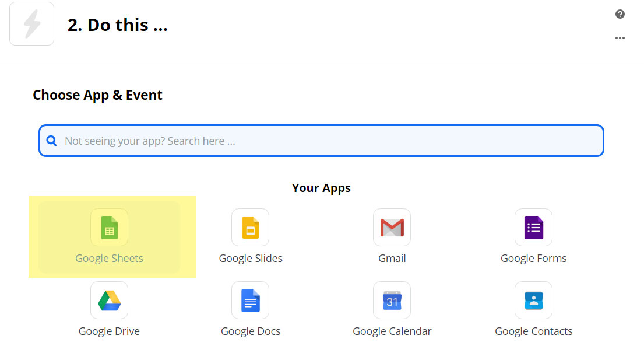Viewport: 644px width, 349px height.
Task: Click the lightning bolt step icon
Action: (x=31, y=24)
